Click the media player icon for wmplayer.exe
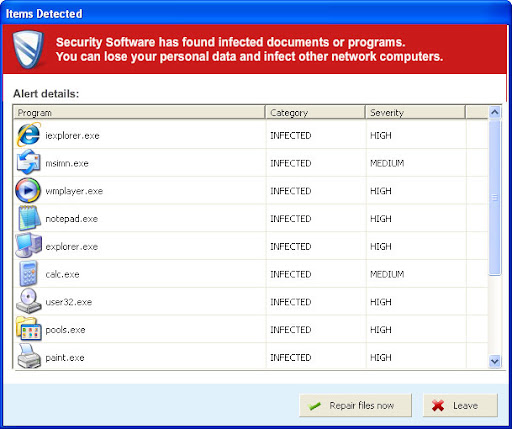This screenshot has height=429, width=512. [x=28, y=190]
